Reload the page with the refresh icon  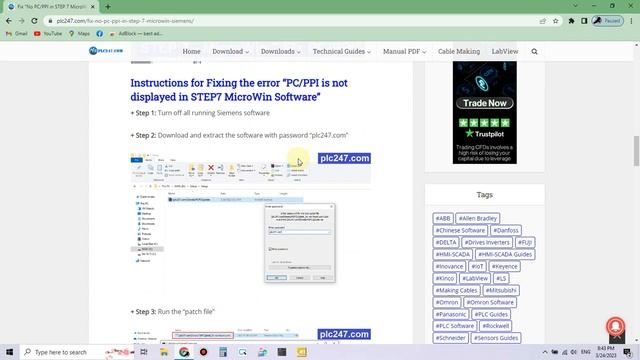[x=34, y=21]
